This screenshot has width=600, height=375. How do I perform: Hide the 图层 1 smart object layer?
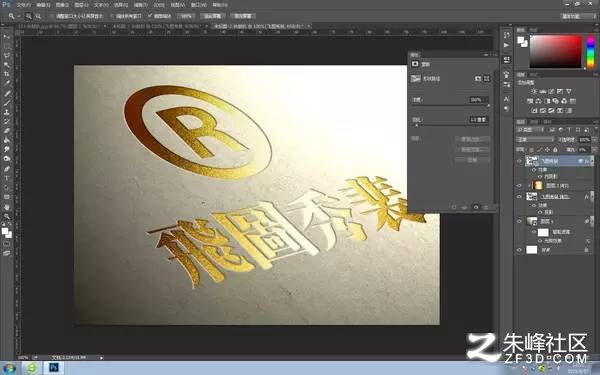(519, 221)
